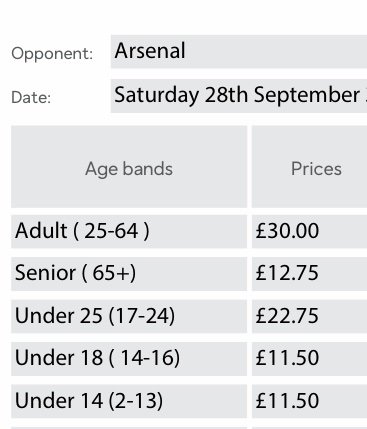Click the Opponent: label
Screen dimensions: 367x429
click(52, 54)
